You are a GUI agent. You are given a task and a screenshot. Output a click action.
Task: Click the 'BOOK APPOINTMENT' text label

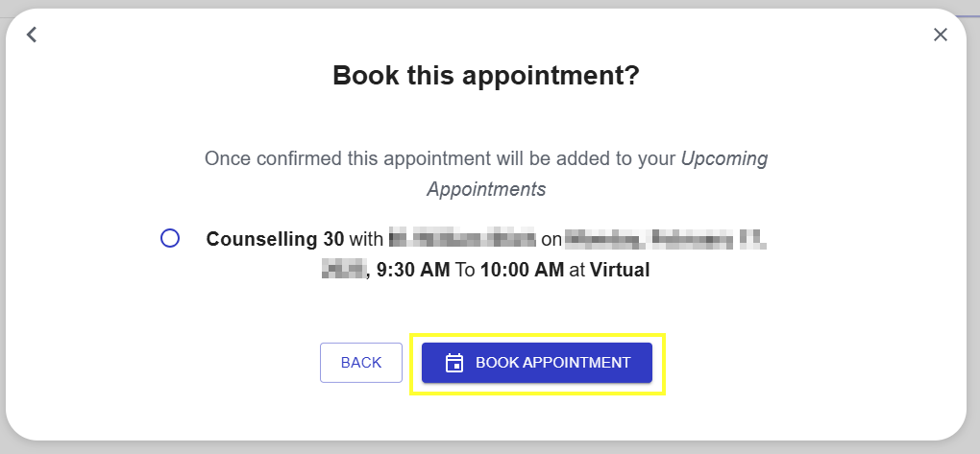coord(553,363)
